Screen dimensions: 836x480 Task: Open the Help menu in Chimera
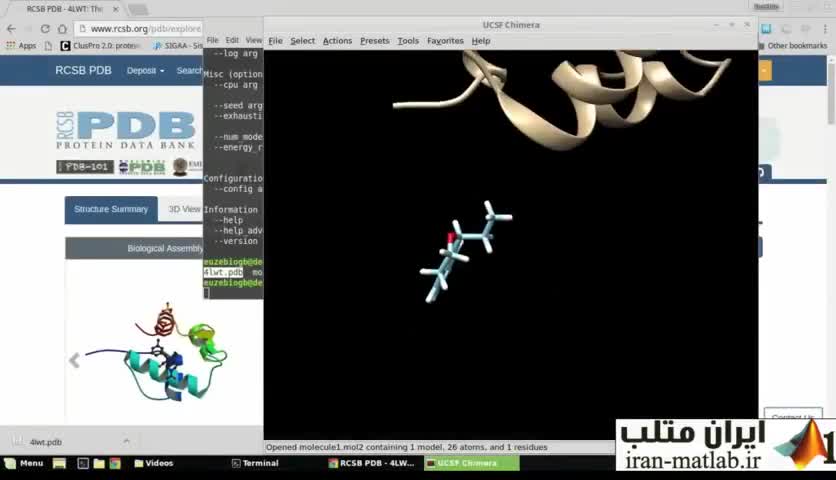click(x=480, y=41)
